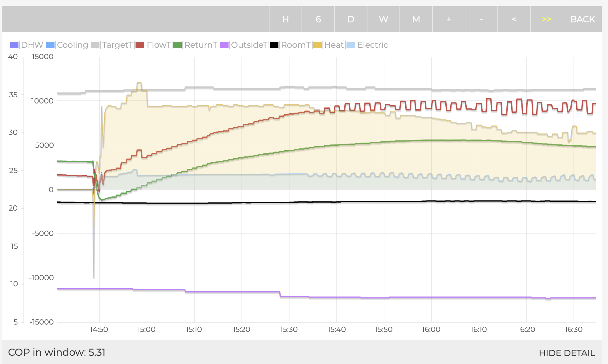Zoom in with the plus button
This screenshot has height=364, width=608.
449,19
